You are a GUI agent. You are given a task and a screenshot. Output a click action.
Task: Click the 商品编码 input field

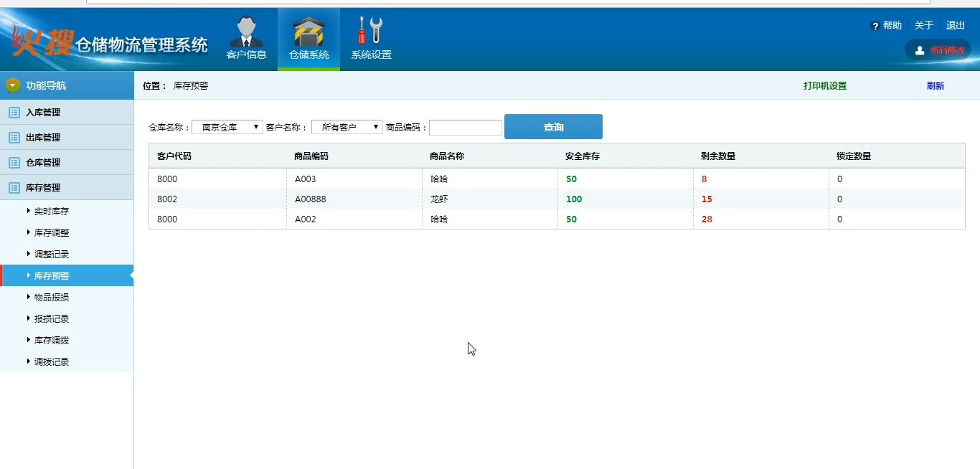[x=466, y=128]
